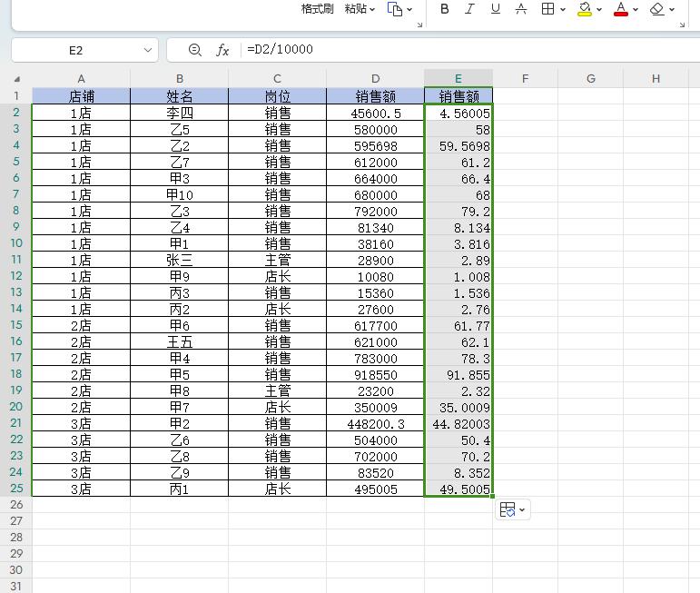Click the Clear (eraser) icon
Viewport: 700px width, 593px height.
click(x=657, y=9)
